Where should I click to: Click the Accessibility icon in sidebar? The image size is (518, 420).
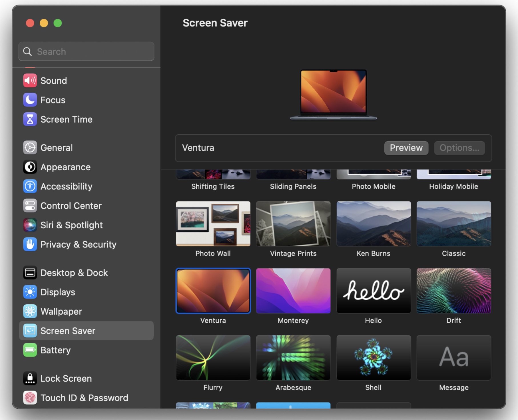(30, 186)
